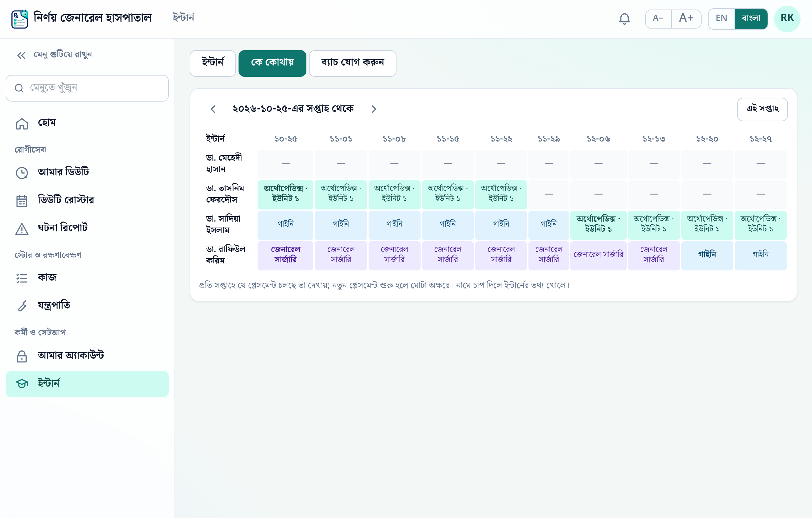Click the হোম house icon
812x518 pixels.
22,123
